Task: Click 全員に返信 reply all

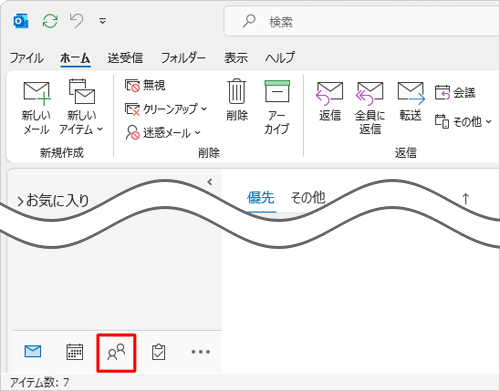Action: point(370,108)
